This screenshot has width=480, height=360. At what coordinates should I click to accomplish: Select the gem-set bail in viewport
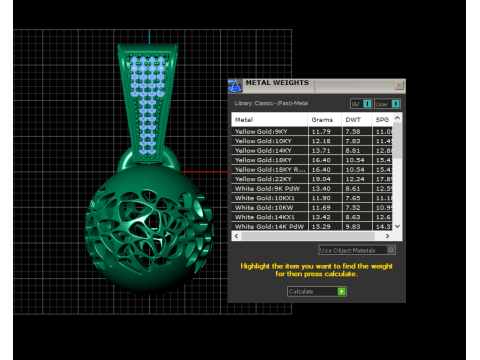point(147,104)
